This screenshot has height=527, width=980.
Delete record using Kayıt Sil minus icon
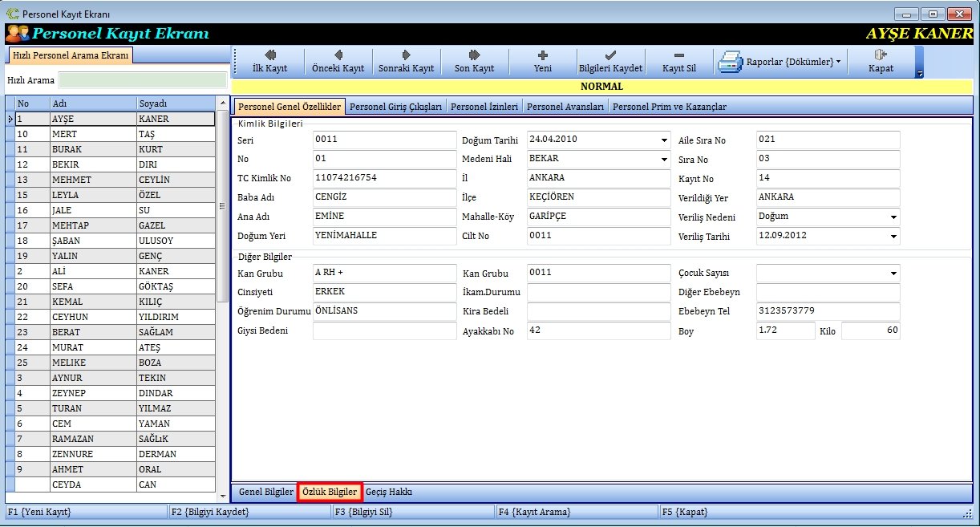(x=678, y=61)
